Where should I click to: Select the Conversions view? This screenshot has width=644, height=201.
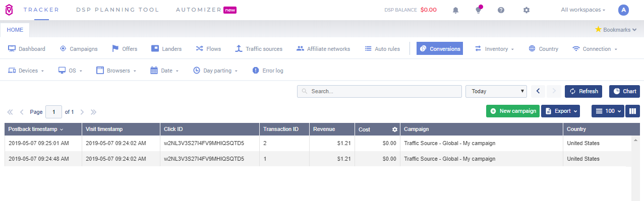[x=440, y=49]
